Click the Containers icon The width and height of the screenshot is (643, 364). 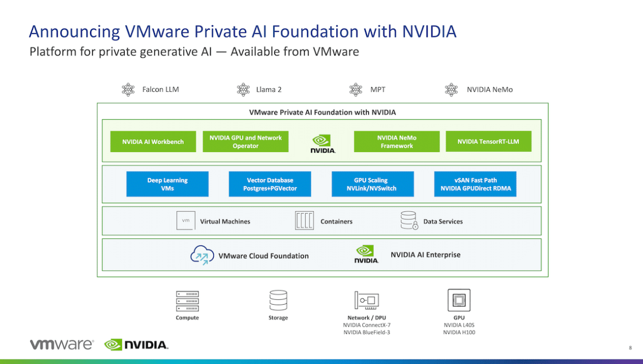304,221
